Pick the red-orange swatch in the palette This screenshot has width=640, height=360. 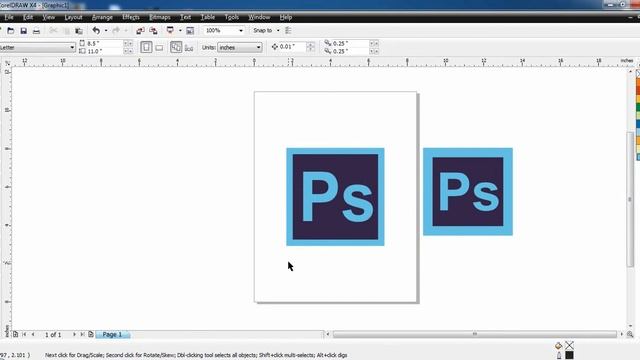point(638,90)
